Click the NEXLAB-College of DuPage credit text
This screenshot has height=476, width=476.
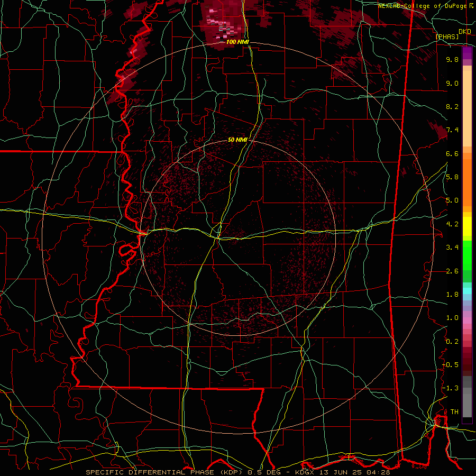coord(422,6)
